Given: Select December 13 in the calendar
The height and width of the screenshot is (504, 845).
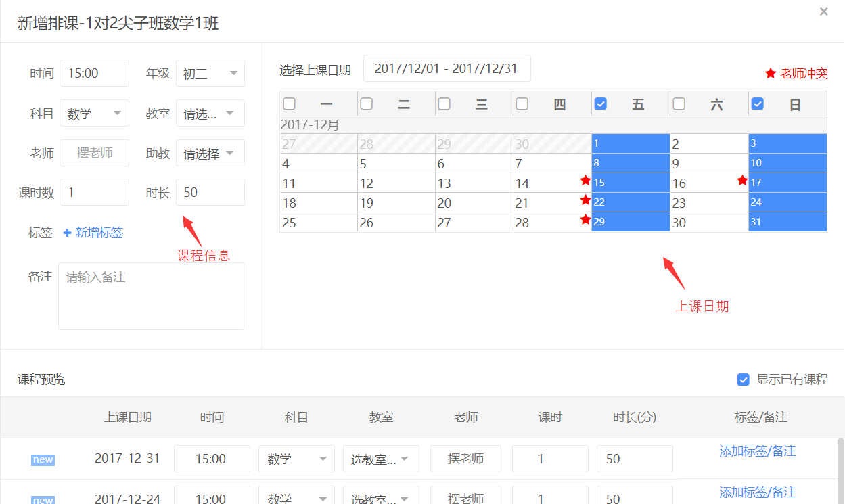Looking at the screenshot, I should [474, 183].
